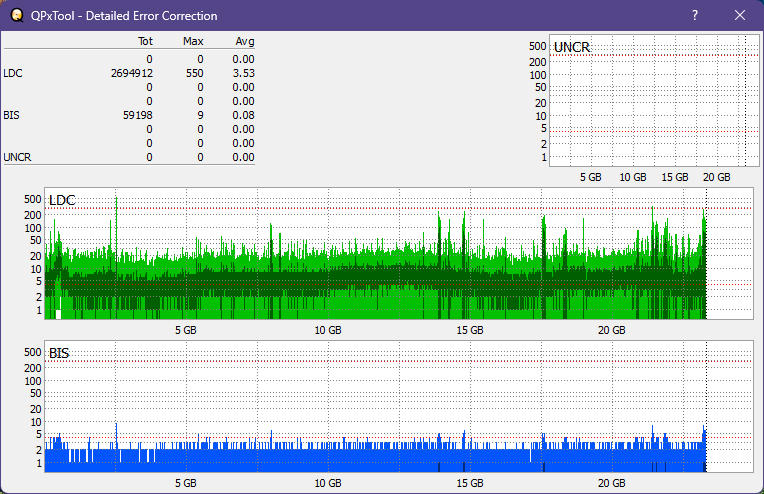Click the UNCR row label in table
The image size is (764, 494).
17,157
